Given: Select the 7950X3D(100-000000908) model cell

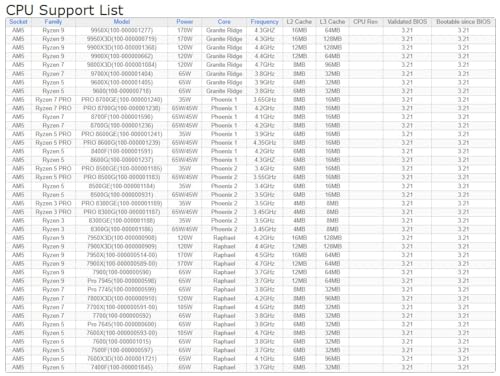Looking at the screenshot, I should (x=122, y=238).
